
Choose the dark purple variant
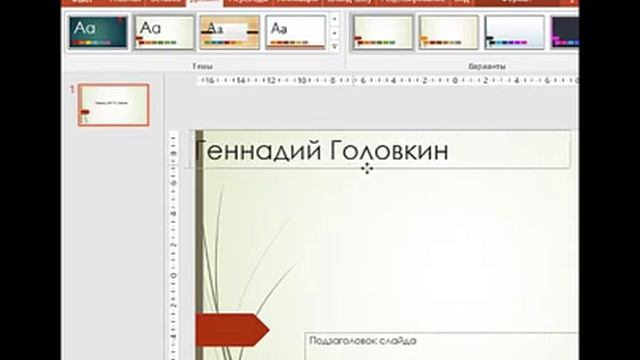click(x=564, y=32)
